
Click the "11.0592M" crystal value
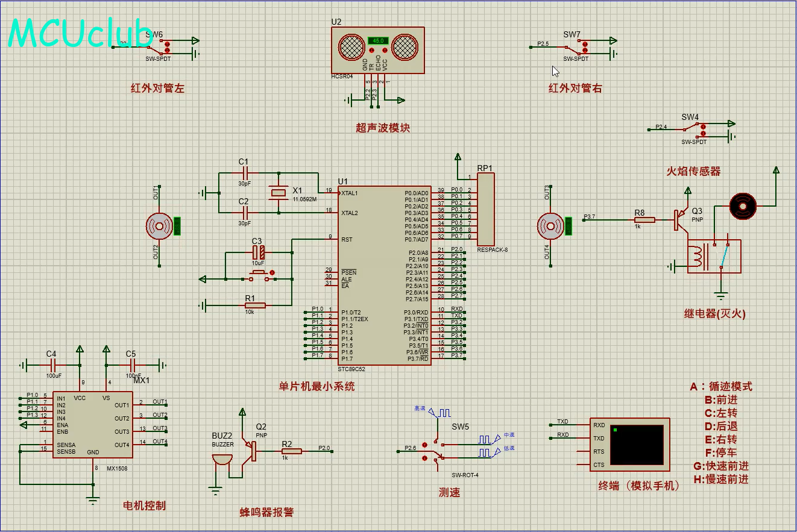[304, 199]
